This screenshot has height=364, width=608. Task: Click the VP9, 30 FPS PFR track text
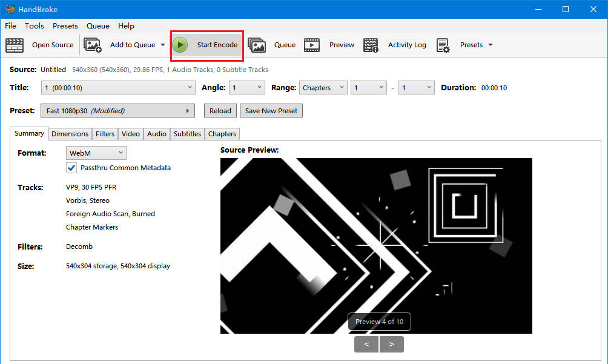point(91,187)
